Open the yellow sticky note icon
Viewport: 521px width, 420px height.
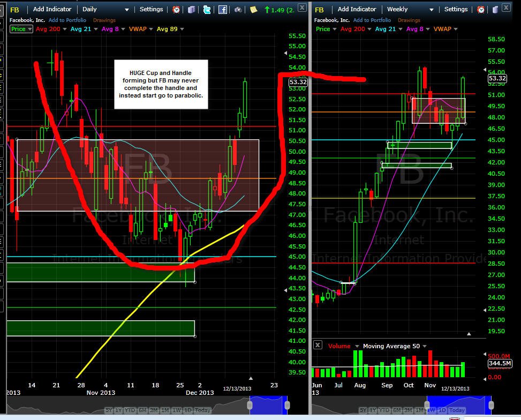pyautogui.click(x=253, y=10)
